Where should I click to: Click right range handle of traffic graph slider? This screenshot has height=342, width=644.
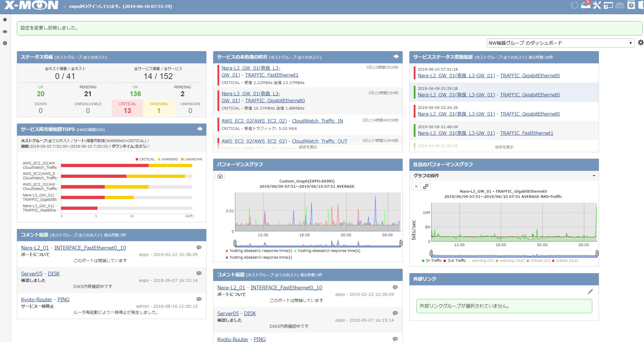pos(597,253)
